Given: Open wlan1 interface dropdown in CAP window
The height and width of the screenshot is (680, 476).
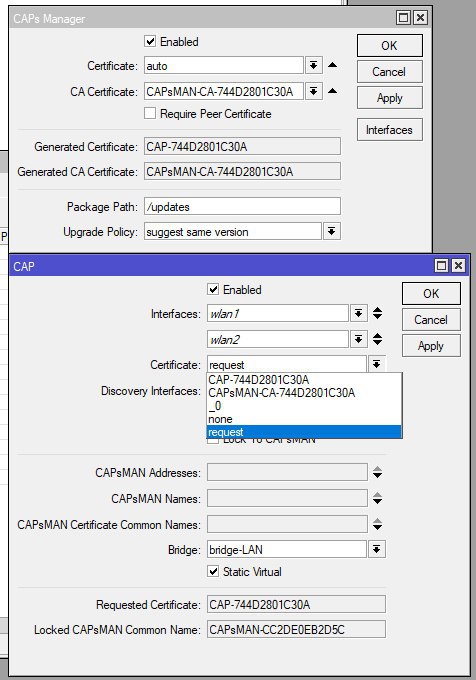Looking at the screenshot, I should (358, 313).
